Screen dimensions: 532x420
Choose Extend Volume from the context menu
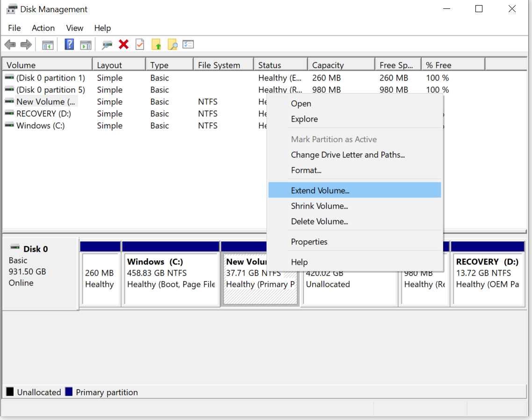tap(319, 190)
